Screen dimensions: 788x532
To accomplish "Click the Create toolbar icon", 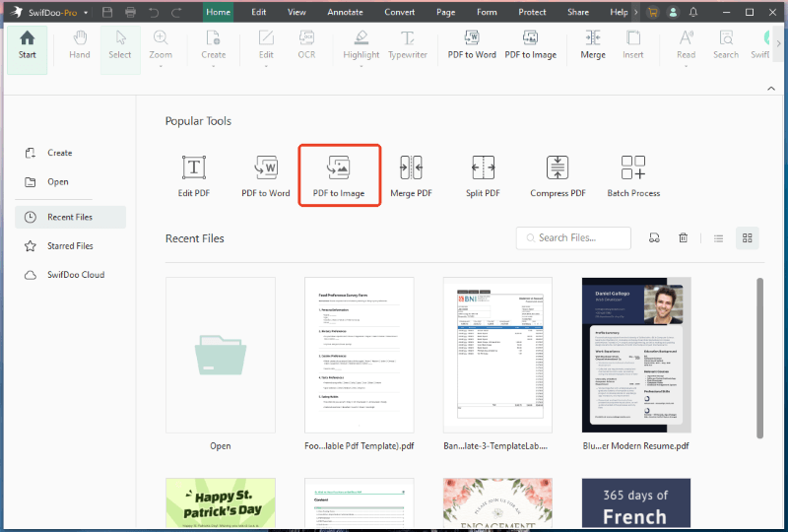I will click(x=213, y=47).
